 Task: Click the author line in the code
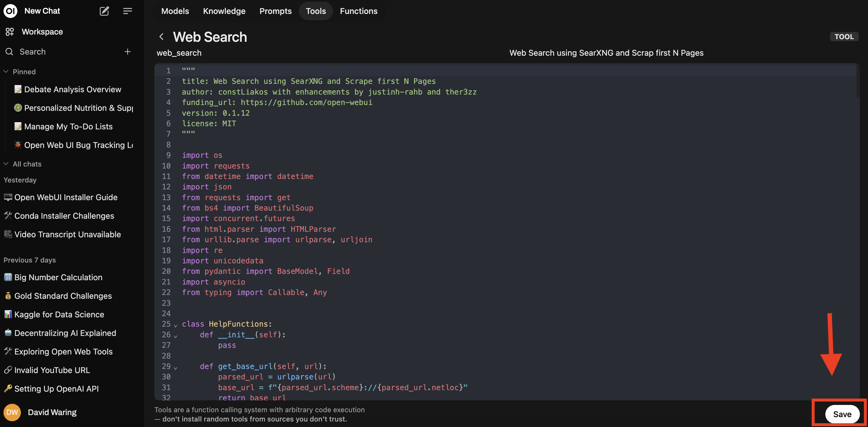[329, 92]
